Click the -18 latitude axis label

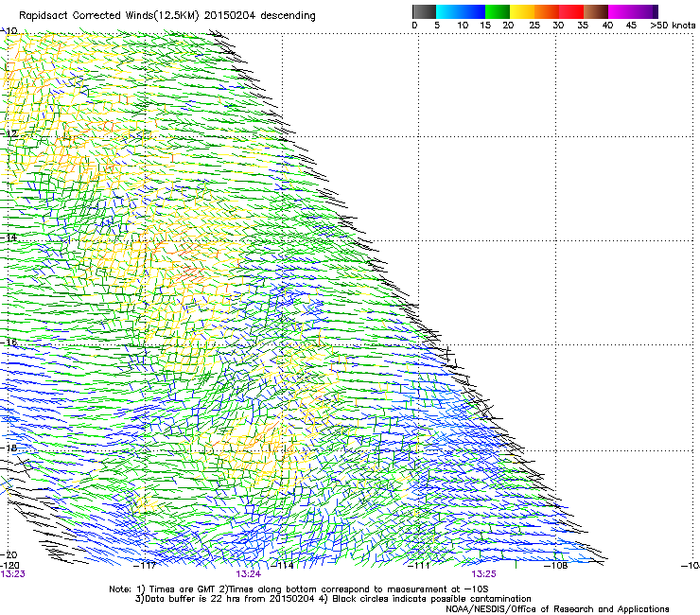point(9,448)
